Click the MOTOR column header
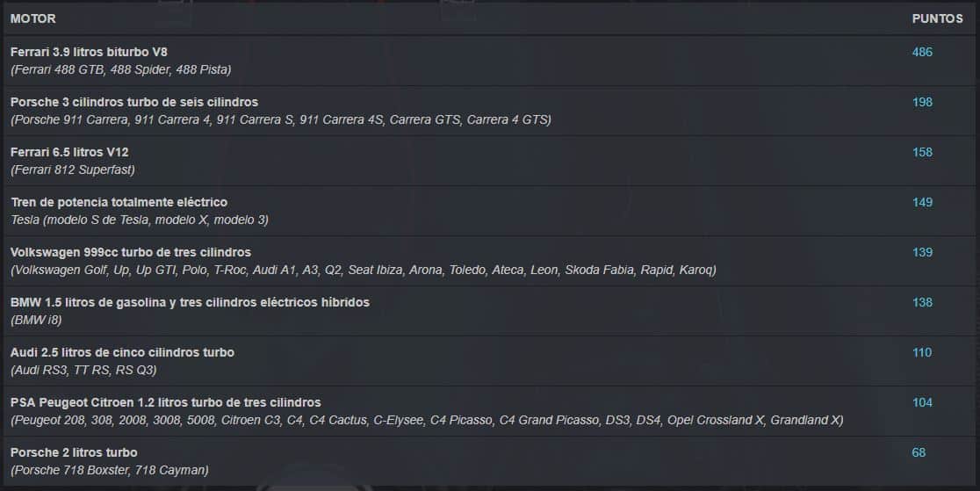Screen dimensions: 980x491 [x=33, y=18]
